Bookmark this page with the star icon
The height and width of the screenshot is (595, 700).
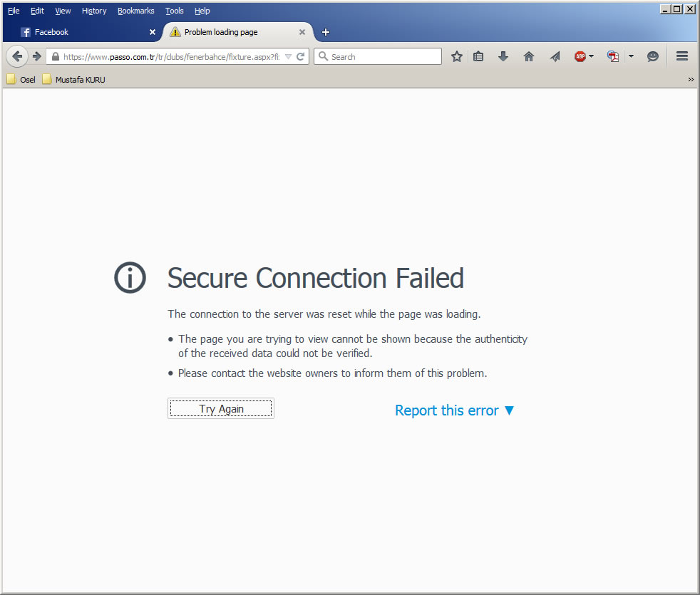click(x=456, y=57)
